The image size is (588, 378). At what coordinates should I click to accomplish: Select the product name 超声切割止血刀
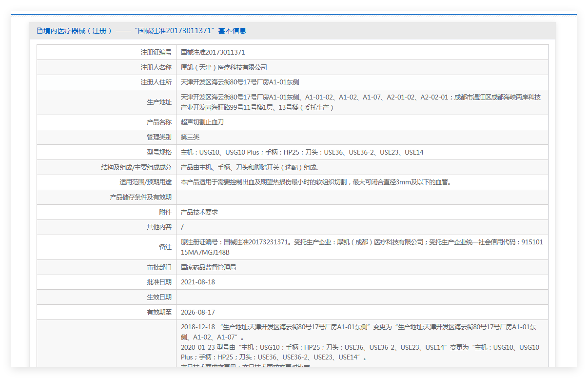tap(202, 122)
